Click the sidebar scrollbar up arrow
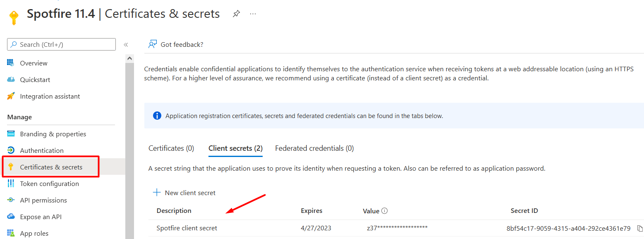The height and width of the screenshot is (239, 644). [129, 59]
